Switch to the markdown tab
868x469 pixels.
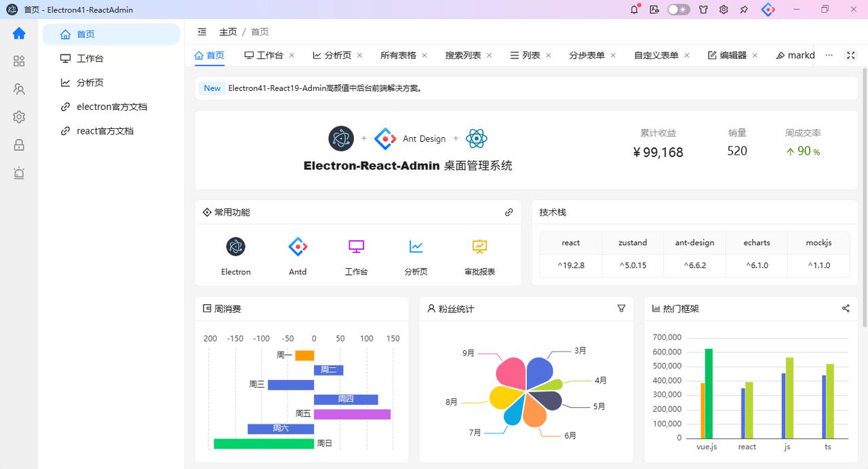click(795, 56)
